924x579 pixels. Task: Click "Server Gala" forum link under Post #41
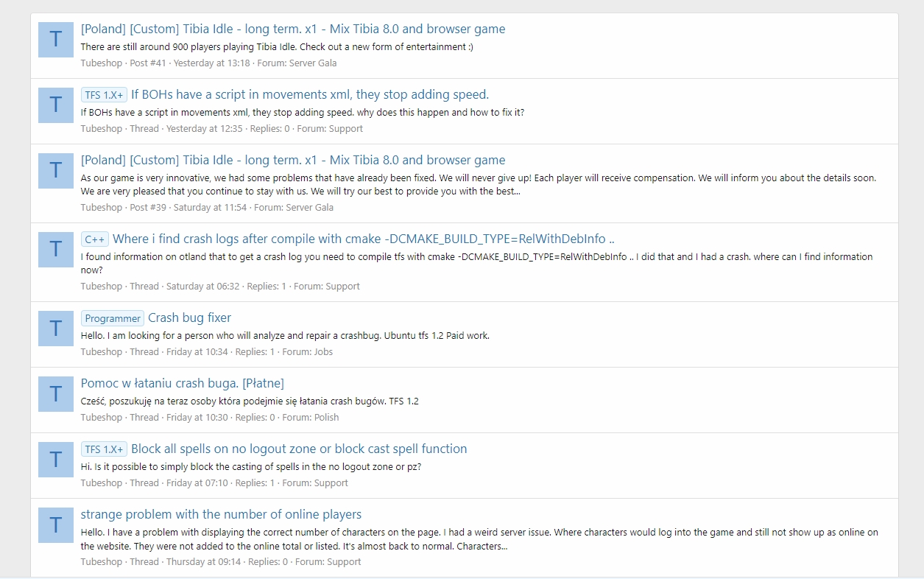click(312, 63)
